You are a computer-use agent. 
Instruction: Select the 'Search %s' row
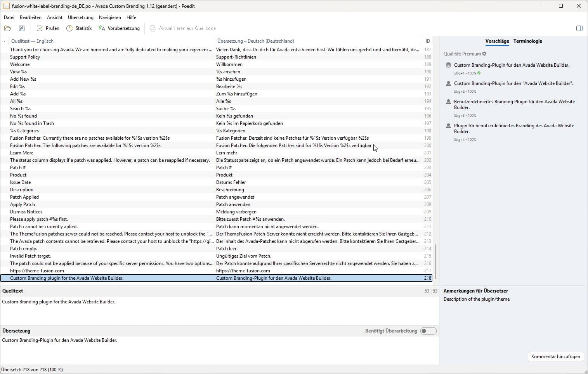[x=216, y=109]
